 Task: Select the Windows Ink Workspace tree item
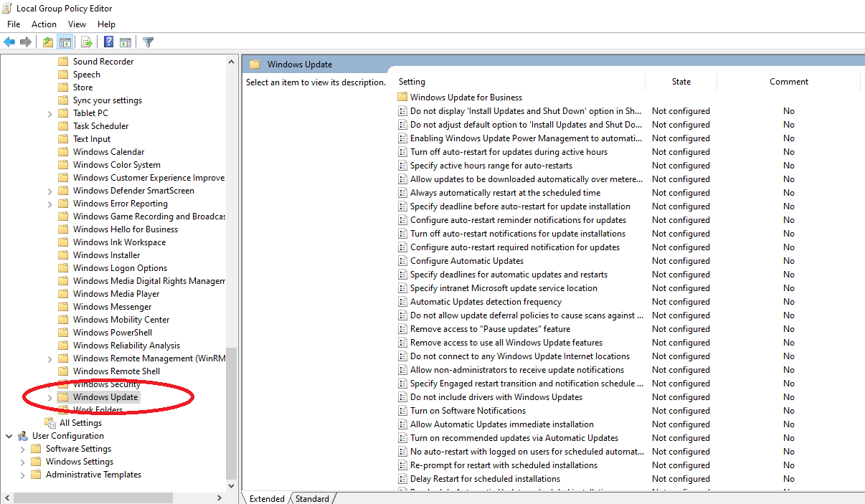click(119, 242)
